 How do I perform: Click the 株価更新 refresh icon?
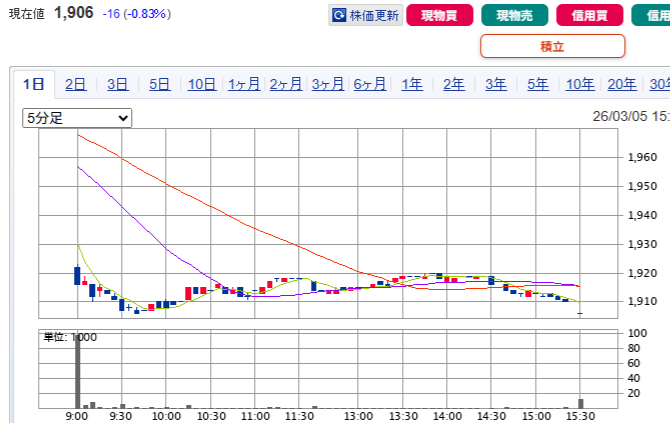(340, 16)
